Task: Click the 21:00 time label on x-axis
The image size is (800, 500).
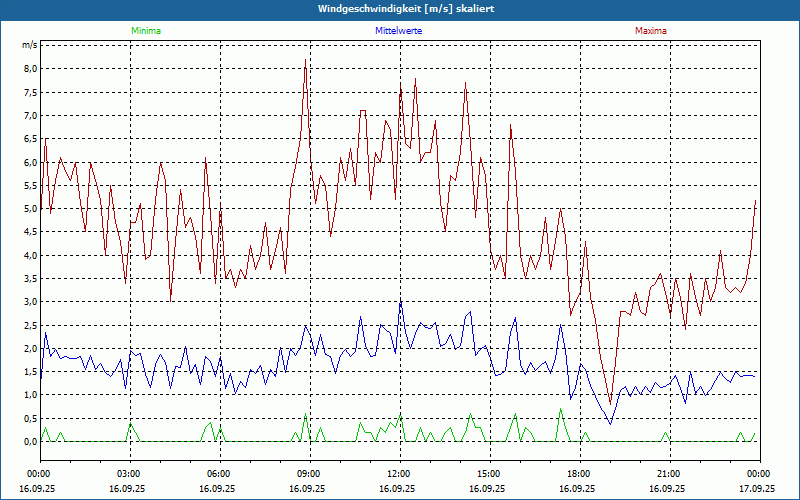Action: 670,474
